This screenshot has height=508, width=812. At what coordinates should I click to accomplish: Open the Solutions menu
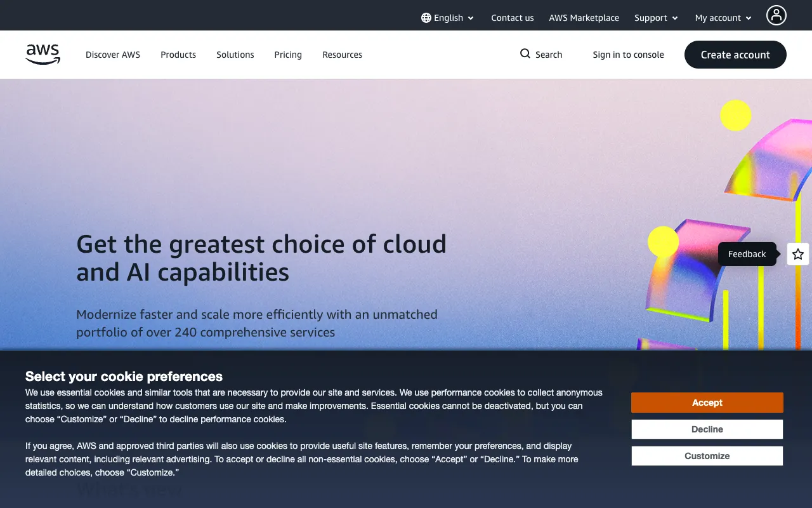235,55
